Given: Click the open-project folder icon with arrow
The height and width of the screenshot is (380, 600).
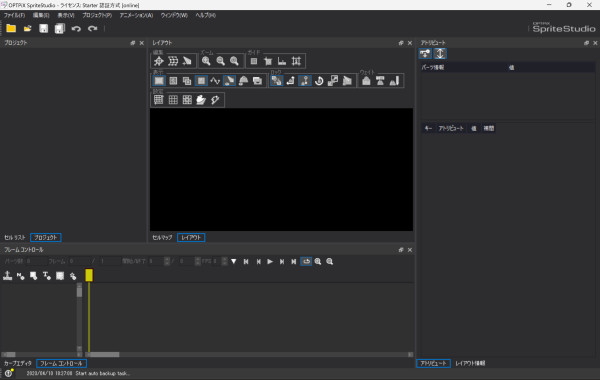Looking at the screenshot, I should click(28, 28).
